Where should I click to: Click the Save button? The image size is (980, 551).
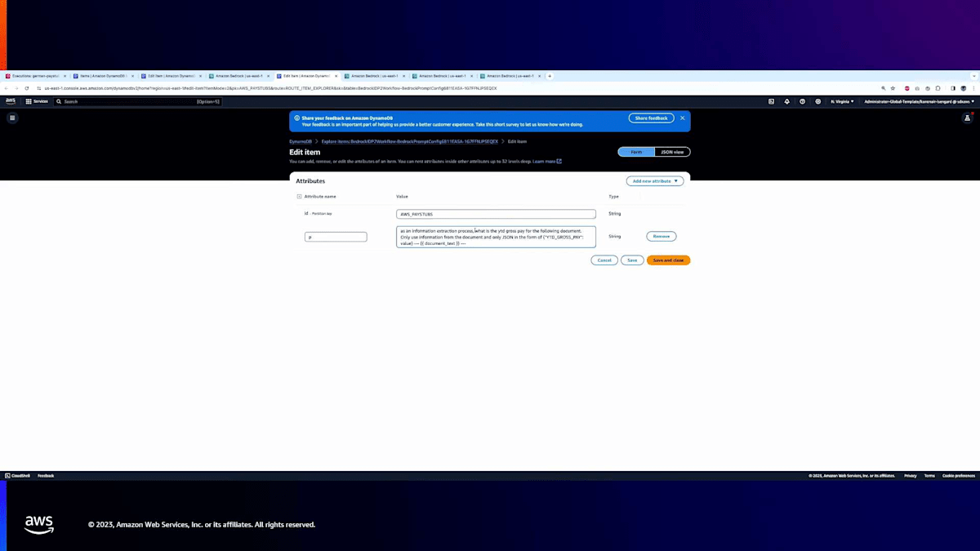631,260
